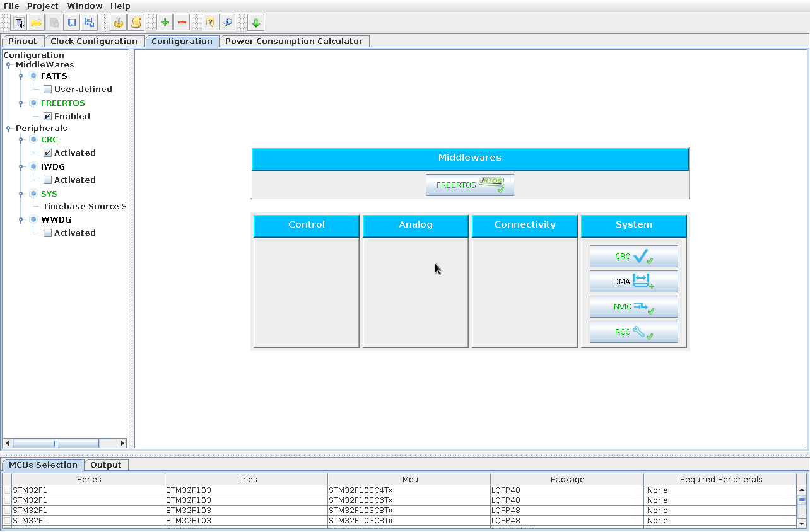Click the New Project toolbar icon
Viewport: 810px width, 532px height.
[x=20, y=23]
